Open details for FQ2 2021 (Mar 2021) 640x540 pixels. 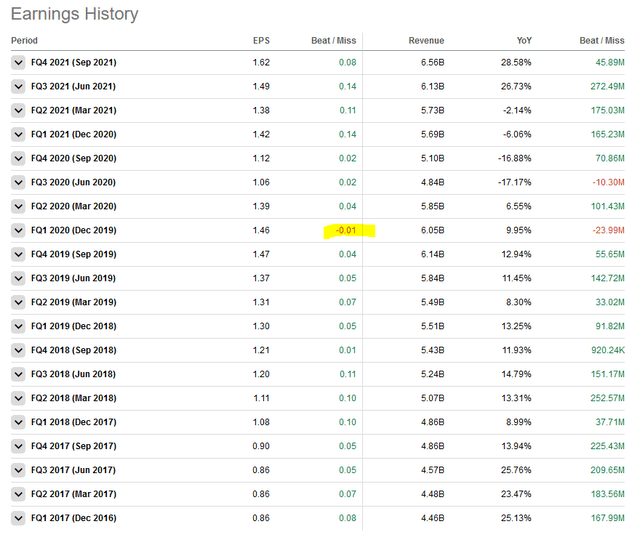(x=18, y=111)
